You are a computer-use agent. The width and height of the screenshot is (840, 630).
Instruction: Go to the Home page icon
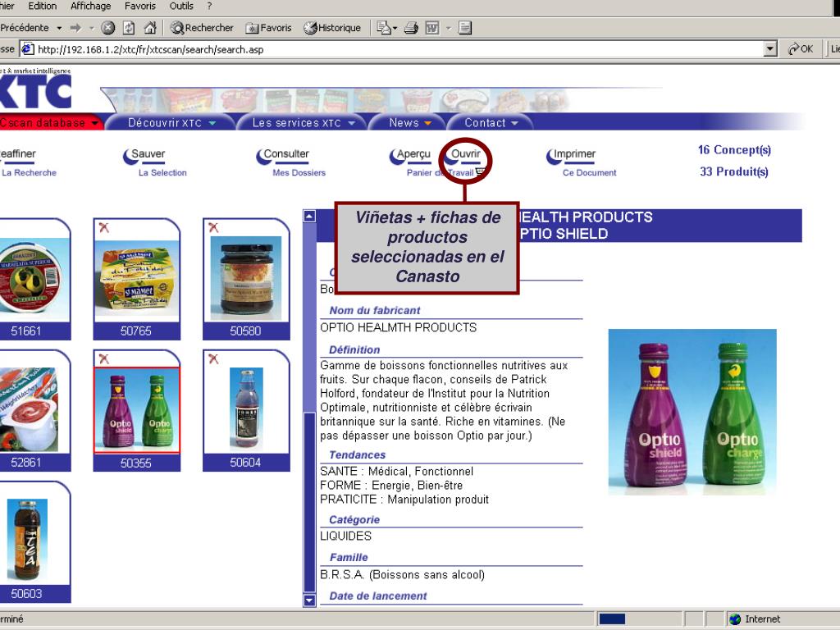coord(150,28)
